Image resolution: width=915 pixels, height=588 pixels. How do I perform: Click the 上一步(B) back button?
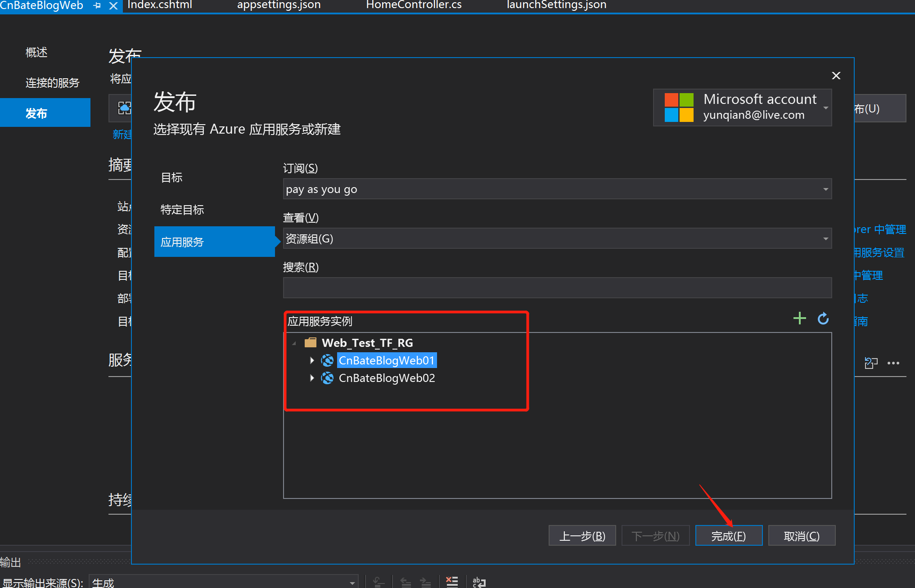[x=582, y=536]
